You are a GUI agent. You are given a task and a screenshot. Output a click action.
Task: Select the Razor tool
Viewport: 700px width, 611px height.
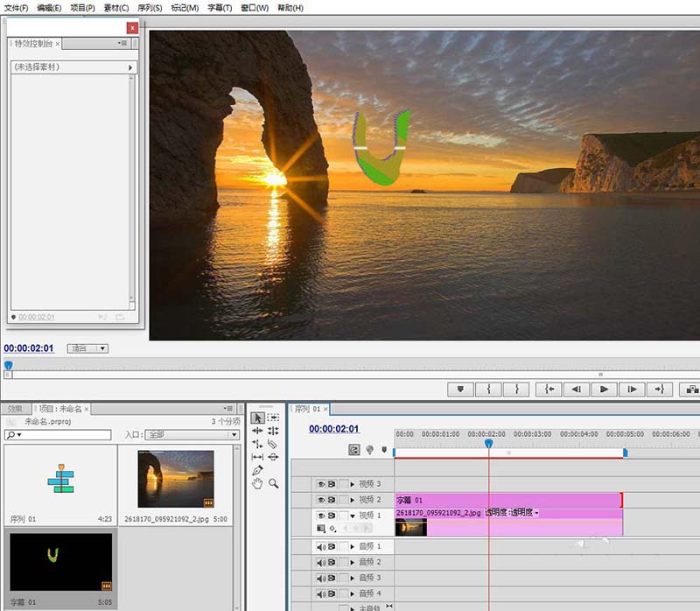(274, 444)
